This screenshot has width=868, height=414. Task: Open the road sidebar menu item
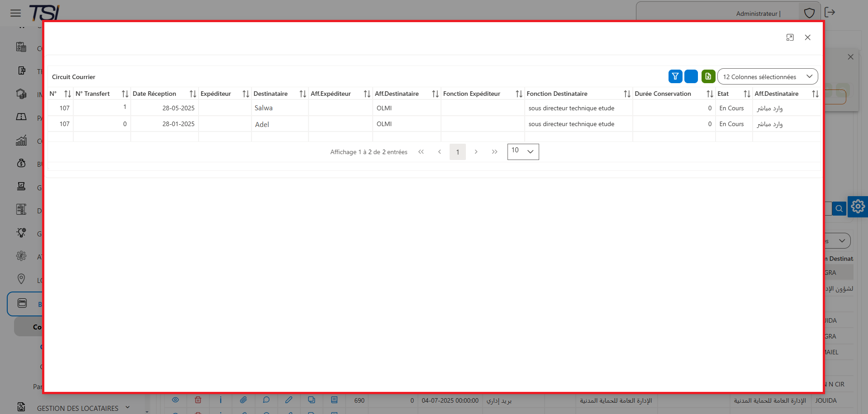21,117
